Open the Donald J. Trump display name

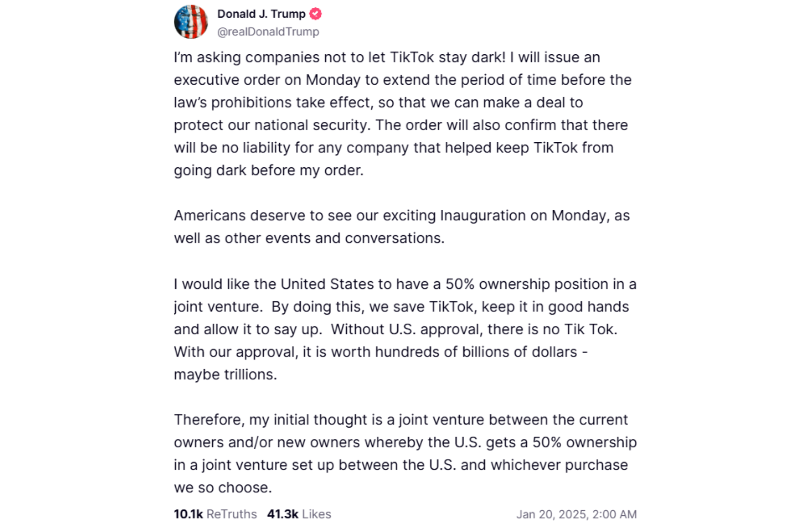point(261,14)
